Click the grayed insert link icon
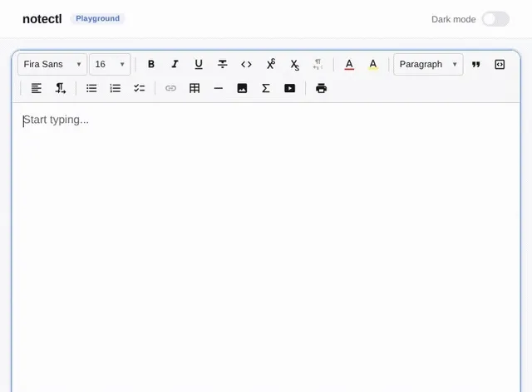Image resolution: width=532 pixels, height=392 pixels. (x=170, y=89)
